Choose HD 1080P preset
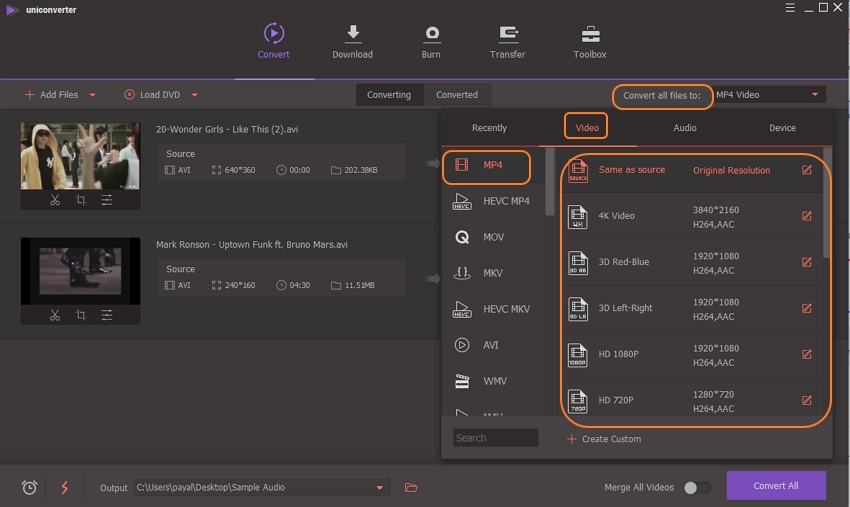The image size is (850, 507). click(x=692, y=355)
